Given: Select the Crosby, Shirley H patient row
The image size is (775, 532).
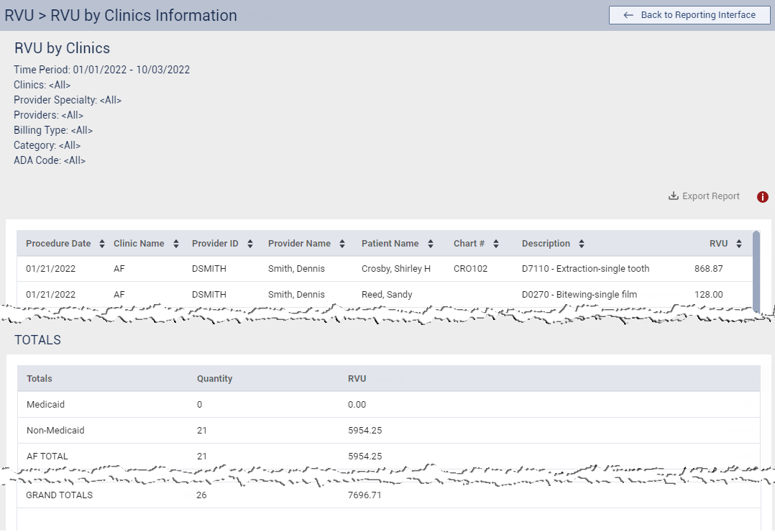Looking at the screenshot, I should pyautogui.click(x=395, y=269).
